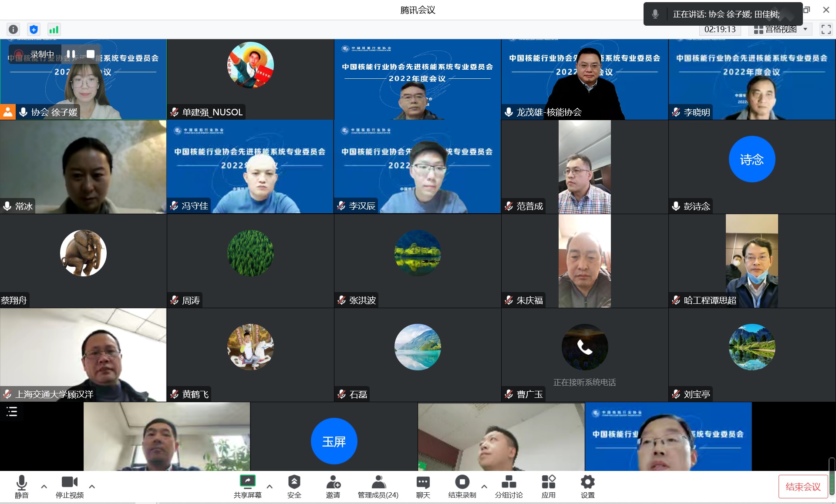Check the green network signal icon

coord(54,29)
